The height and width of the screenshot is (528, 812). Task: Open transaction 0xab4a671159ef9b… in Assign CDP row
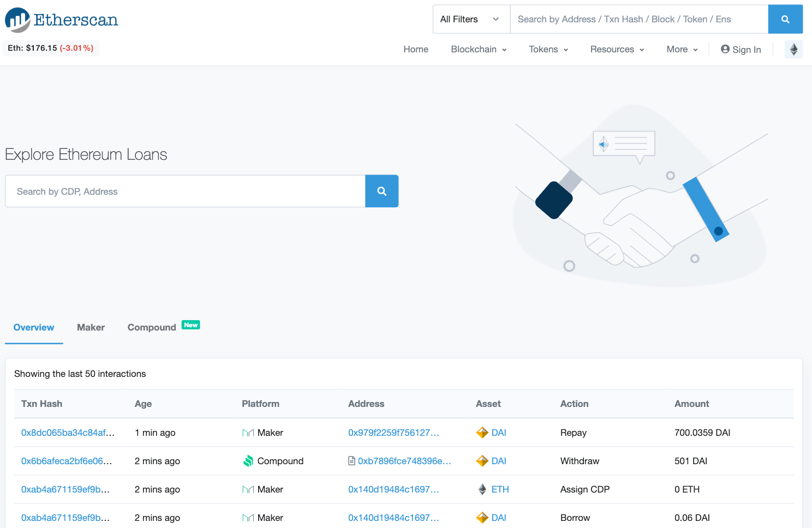(65, 489)
